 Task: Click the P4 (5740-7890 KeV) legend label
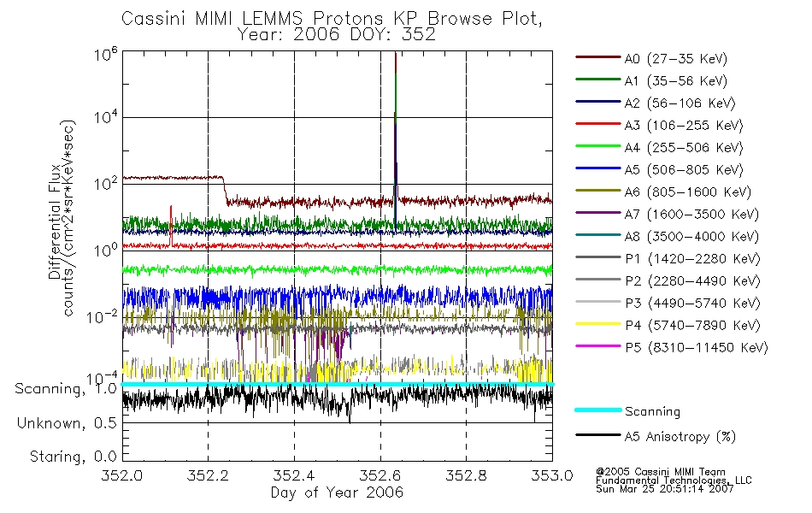pyautogui.click(x=692, y=326)
